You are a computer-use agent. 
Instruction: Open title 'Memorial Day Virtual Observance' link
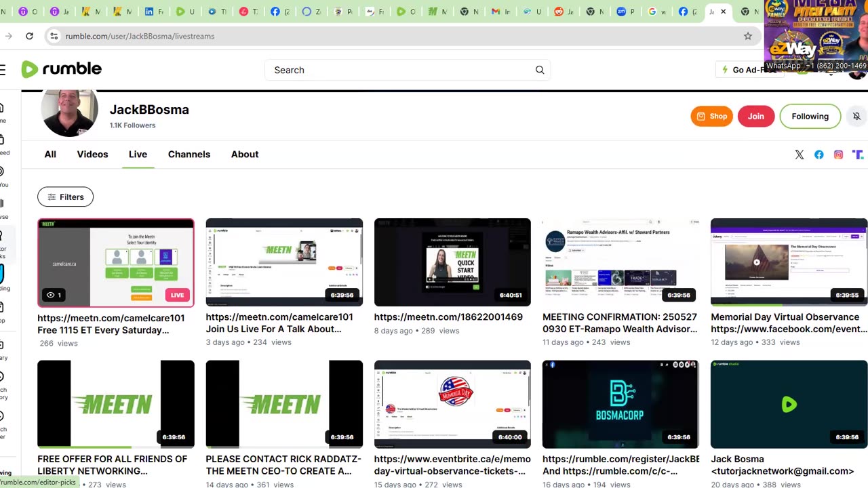click(x=789, y=323)
